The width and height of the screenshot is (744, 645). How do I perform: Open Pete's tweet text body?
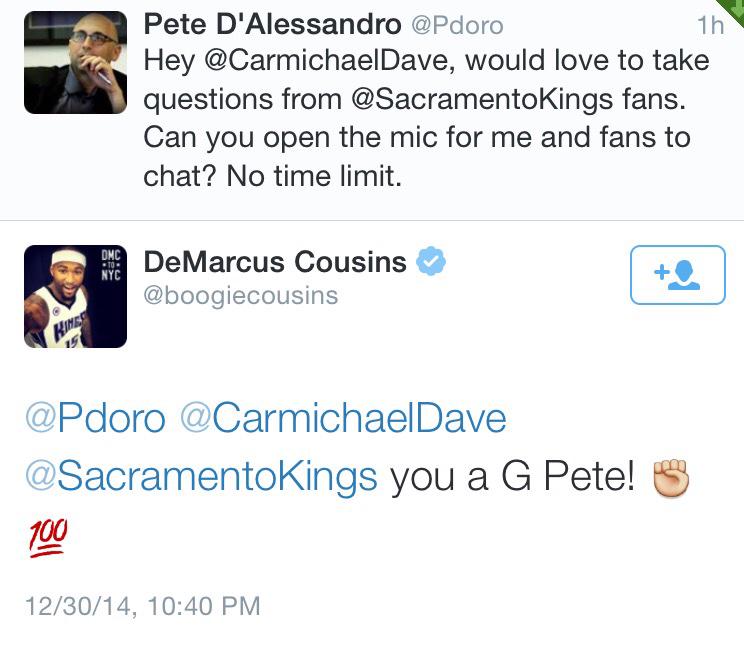(427, 118)
